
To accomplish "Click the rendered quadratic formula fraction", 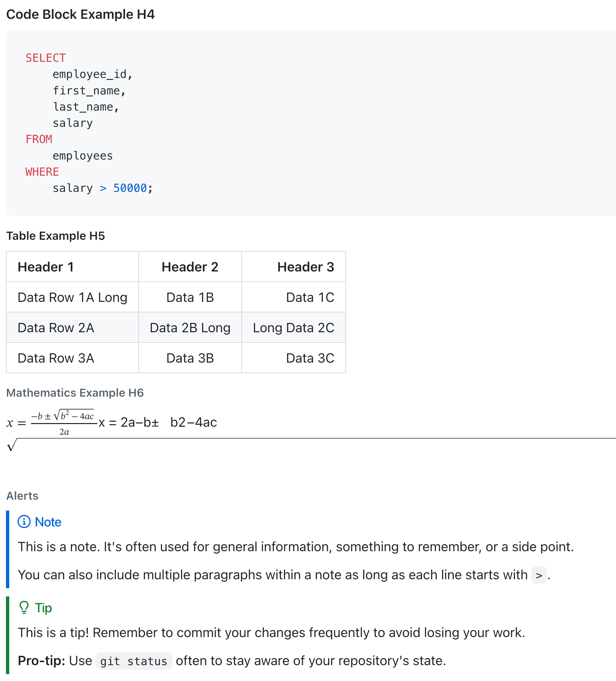I will click(63, 423).
